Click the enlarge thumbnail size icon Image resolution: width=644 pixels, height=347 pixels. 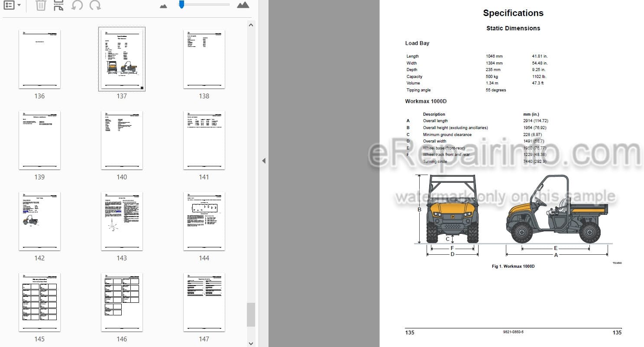coord(243,5)
